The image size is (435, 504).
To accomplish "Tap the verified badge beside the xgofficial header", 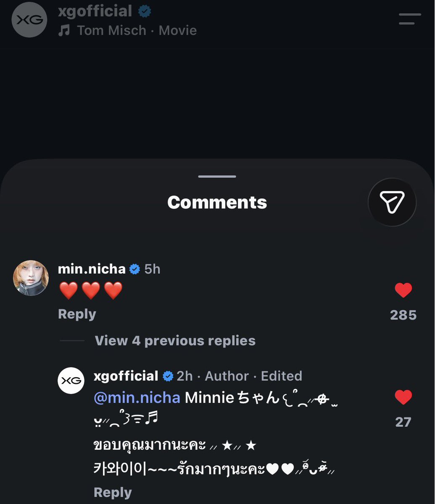I will (145, 11).
